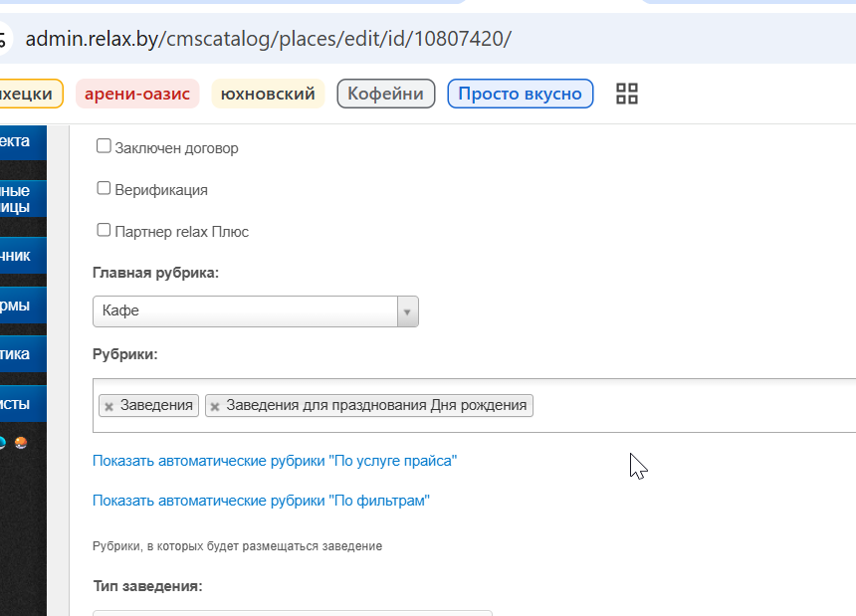Image resolution: width=856 pixels, height=616 pixels.
Task: Open sidebar menu item ending "ицы"
Action: click(23, 199)
